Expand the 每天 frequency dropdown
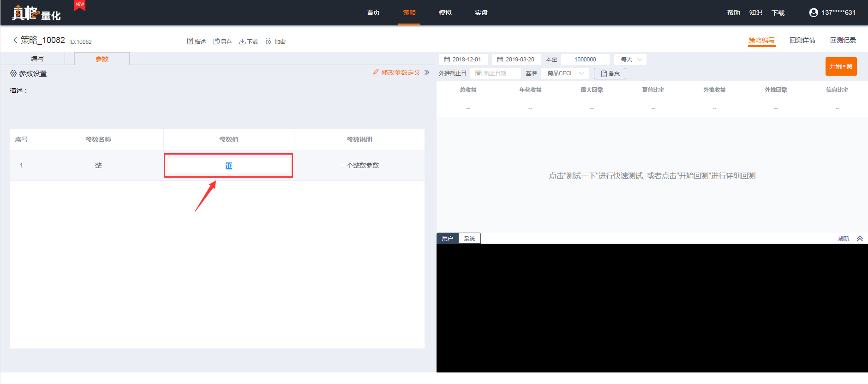The height and width of the screenshot is (384, 868). [630, 60]
